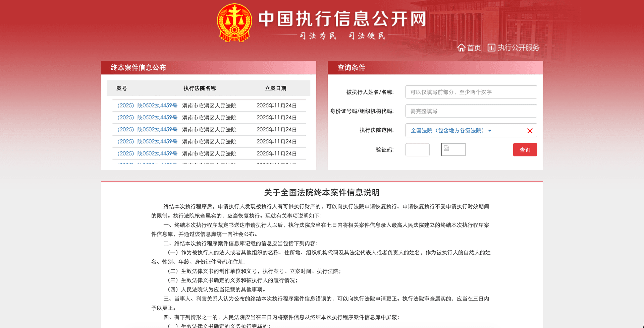Click inside the 验证码 entry field

click(x=417, y=149)
